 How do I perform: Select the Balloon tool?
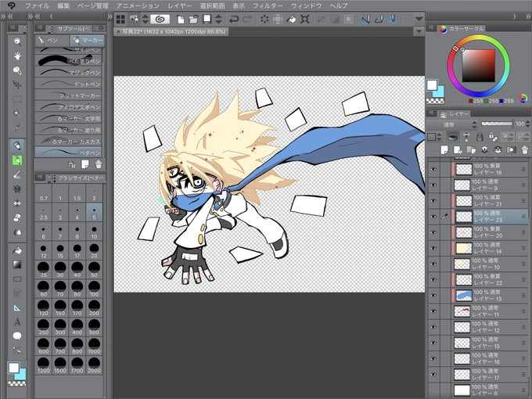pyautogui.click(x=17, y=336)
